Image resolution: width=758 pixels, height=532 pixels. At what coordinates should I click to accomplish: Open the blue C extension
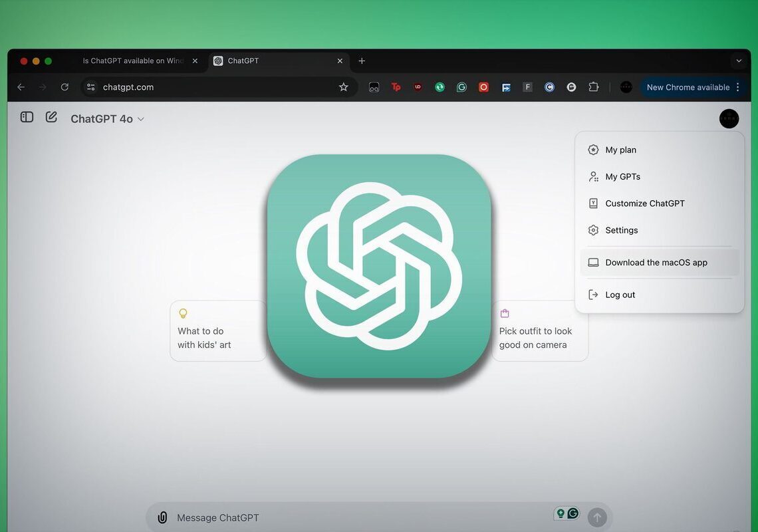(x=549, y=87)
